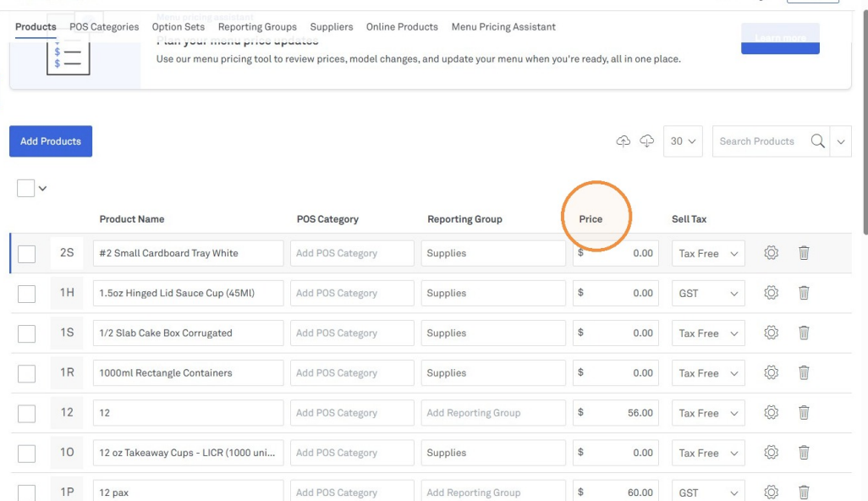Open settings gear for product named 12

coord(771,412)
